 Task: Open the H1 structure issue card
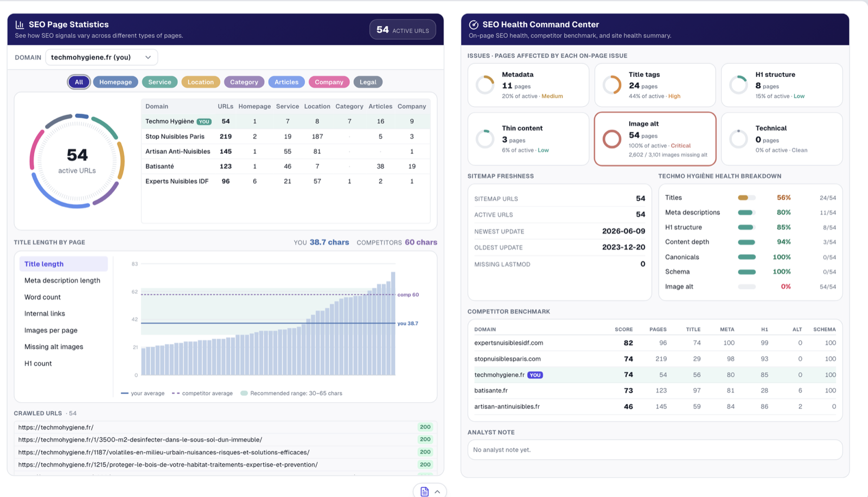782,85
